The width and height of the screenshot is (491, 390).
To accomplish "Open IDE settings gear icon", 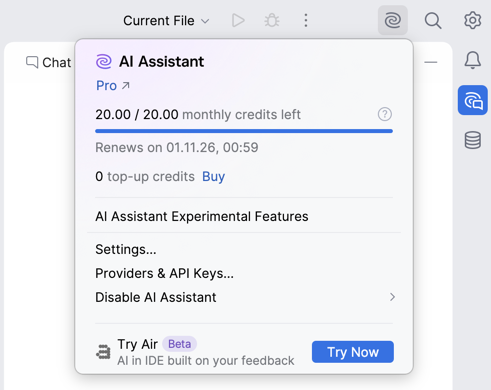I will point(473,20).
